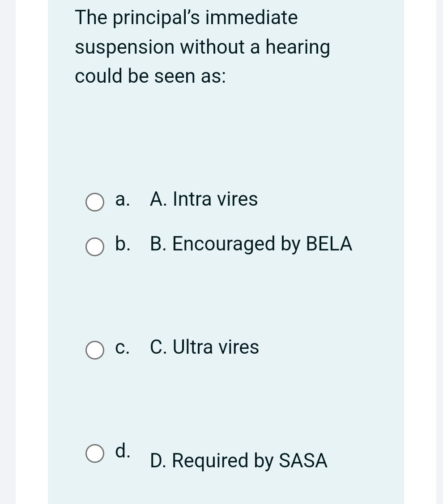This screenshot has width=443, height=504.
Task: Select radio button for option d
Action: click(x=94, y=454)
